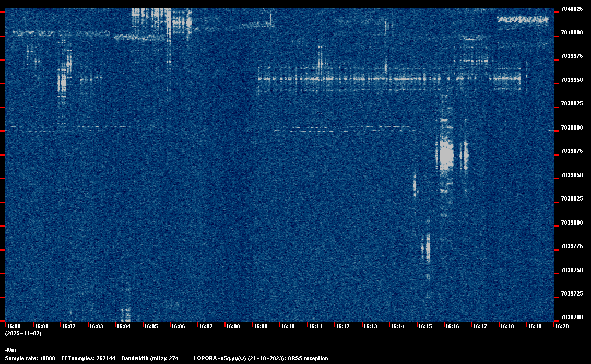
Task: Click the 16:16 time axis label
Action: tap(452, 326)
